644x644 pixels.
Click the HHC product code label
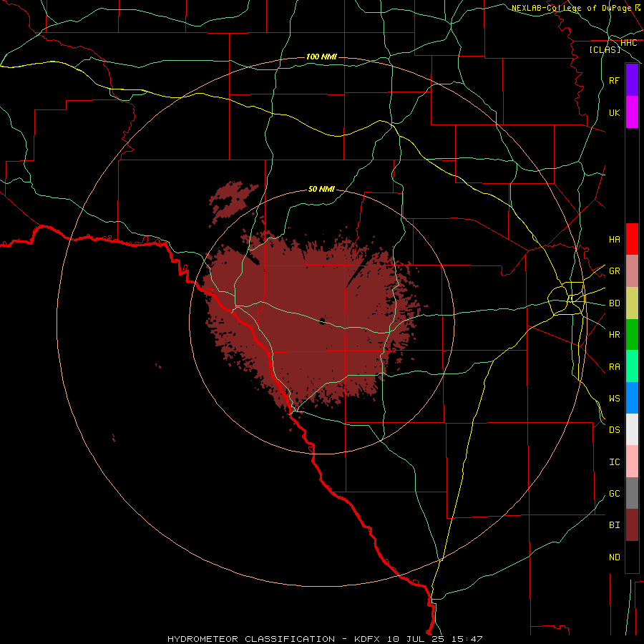pyautogui.click(x=628, y=43)
